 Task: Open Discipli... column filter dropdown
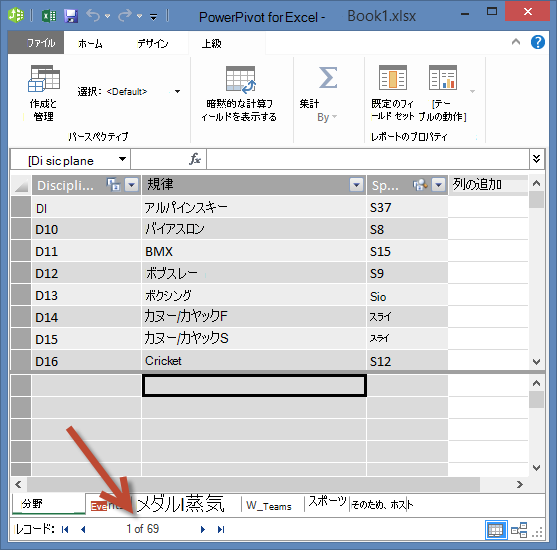coord(132,185)
